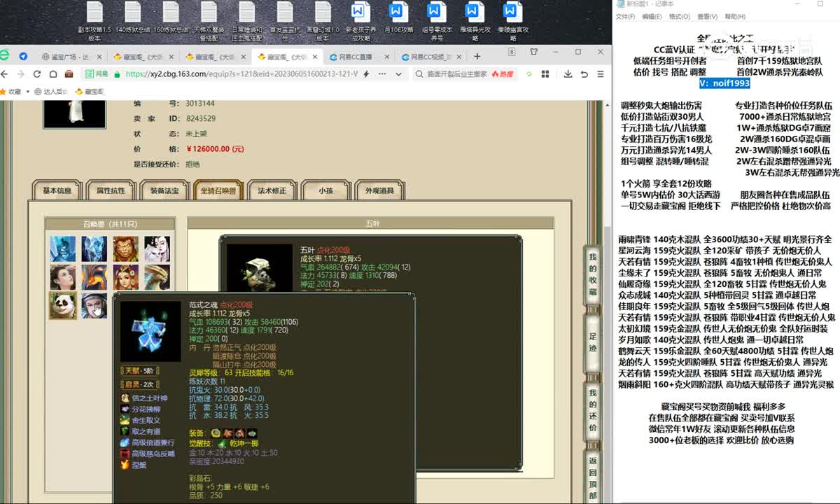Expand the 天赋·5阶 header

(x=140, y=371)
